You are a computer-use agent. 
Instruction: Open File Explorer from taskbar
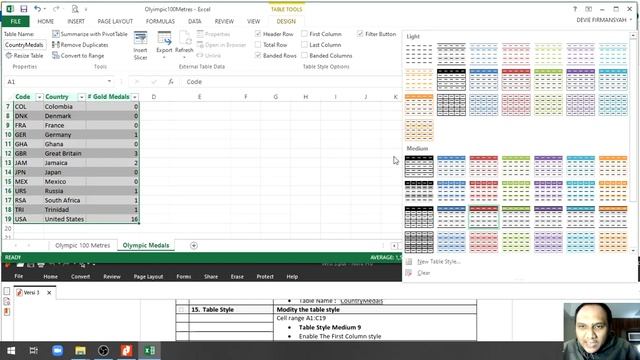(x=80, y=351)
